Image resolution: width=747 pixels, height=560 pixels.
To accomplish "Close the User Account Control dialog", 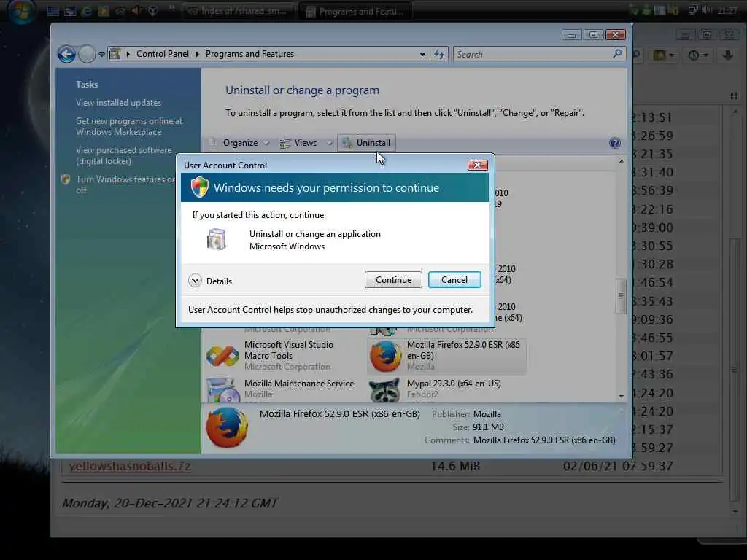I will pyautogui.click(x=477, y=166).
